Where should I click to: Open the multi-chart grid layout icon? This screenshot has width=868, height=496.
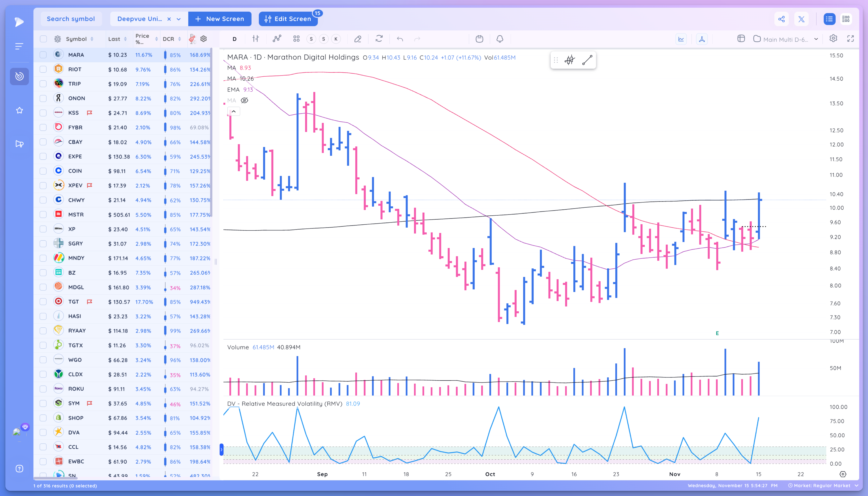pyautogui.click(x=297, y=39)
